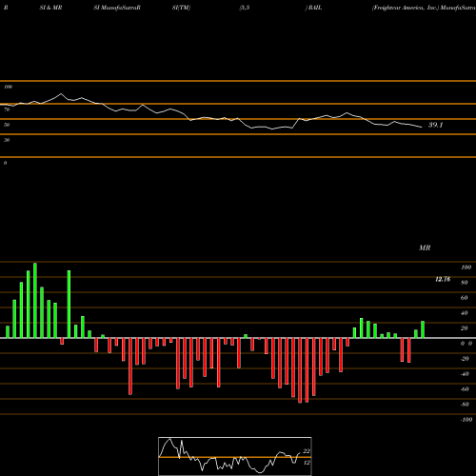This screenshot has width=476, height=476.
Task: Click the MR axis label -100
Action: [x=466, y=420]
